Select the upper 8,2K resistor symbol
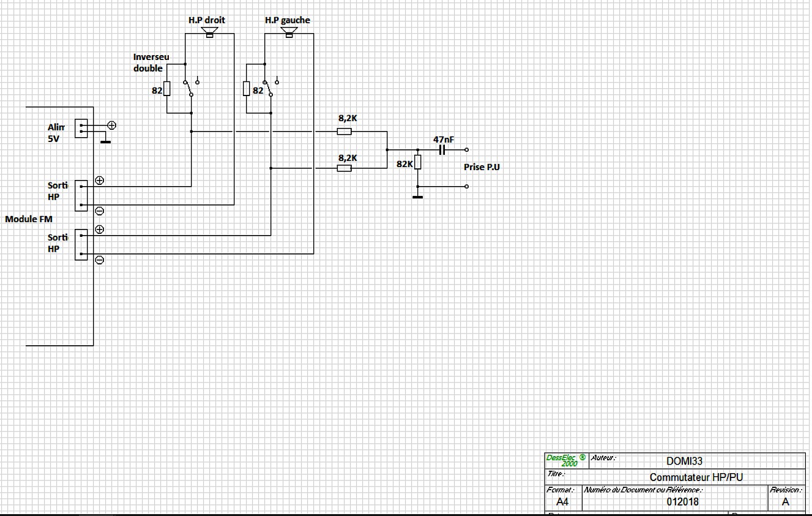 (x=345, y=132)
